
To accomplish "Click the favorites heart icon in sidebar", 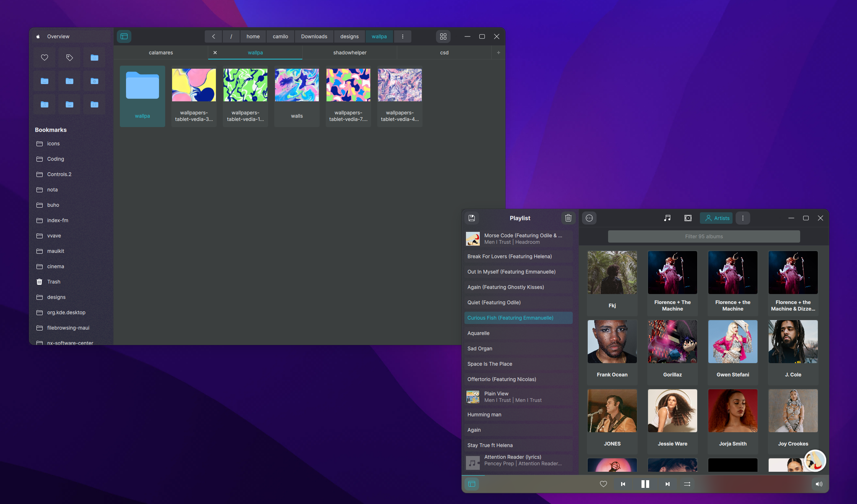I will [x=45, y=58].
